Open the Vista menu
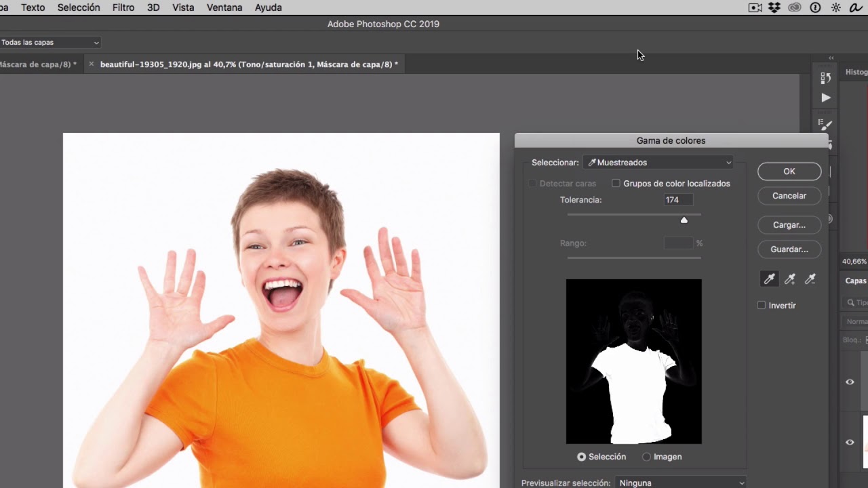This screenshot has width=868, height=488. (x=183, y=7)
